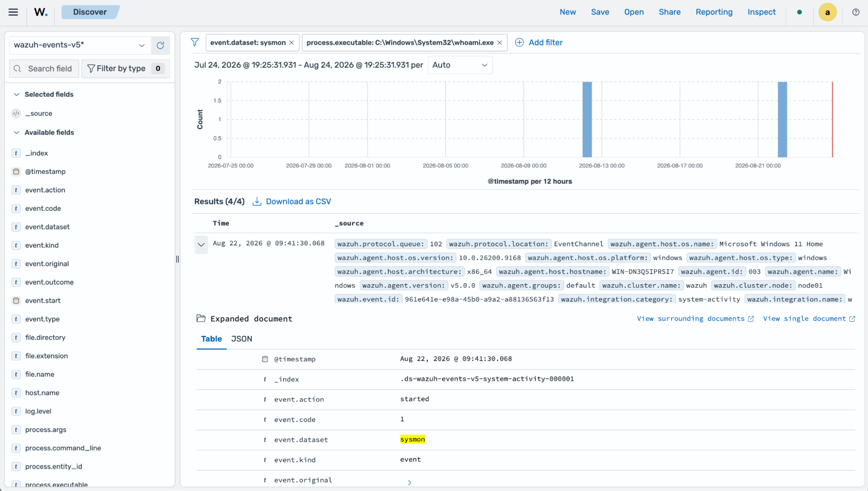Screen dimensions: 868x491
Task: Open View surrounding documents link
Action: click(695, 318)
